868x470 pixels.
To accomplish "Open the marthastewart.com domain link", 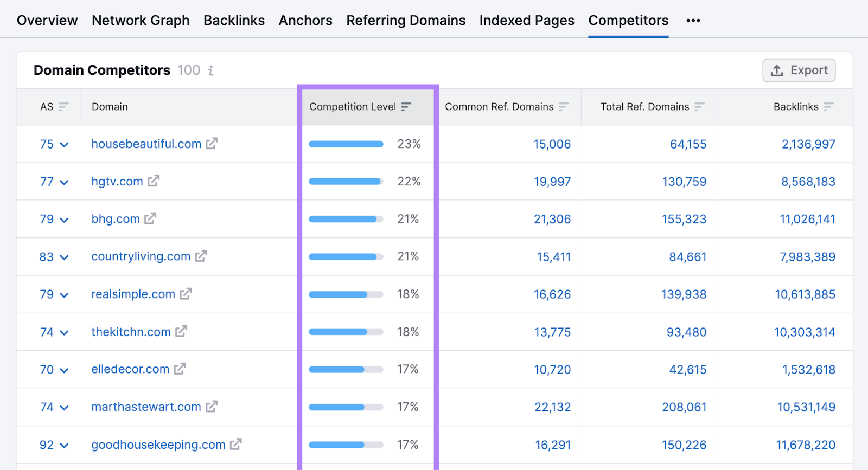I will pos(146,407).
